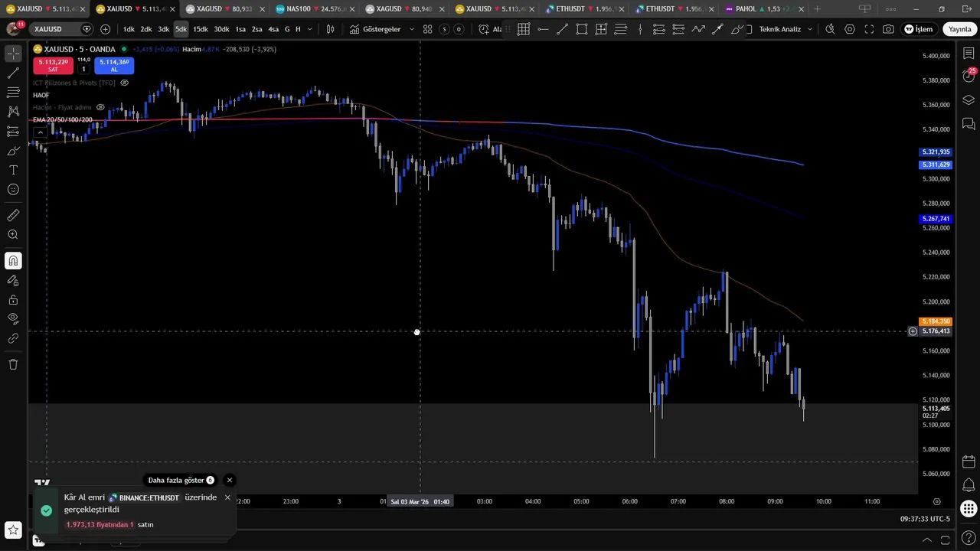Enter fullscreen mode
980x551 pixels.
869,29
